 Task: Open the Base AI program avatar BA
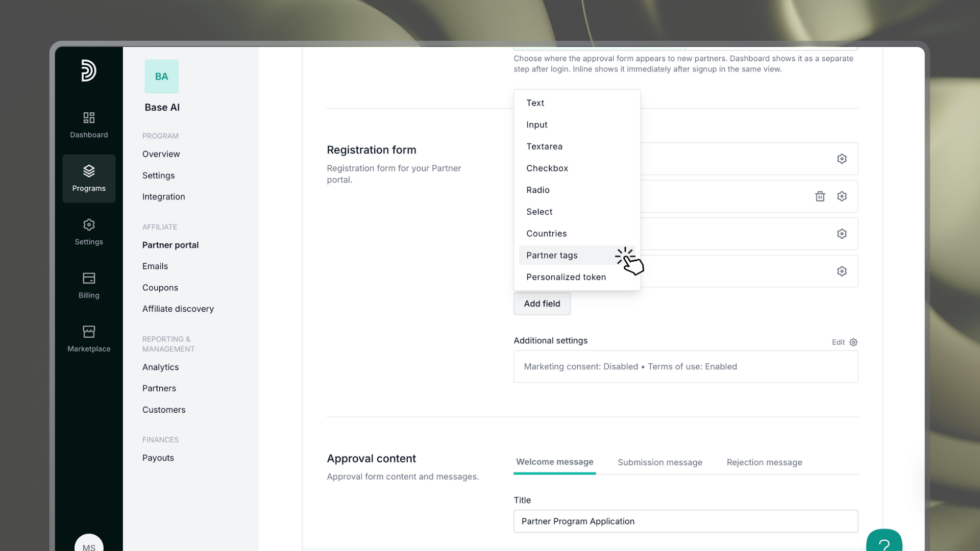pyautogui.click(x=161, y=77)
